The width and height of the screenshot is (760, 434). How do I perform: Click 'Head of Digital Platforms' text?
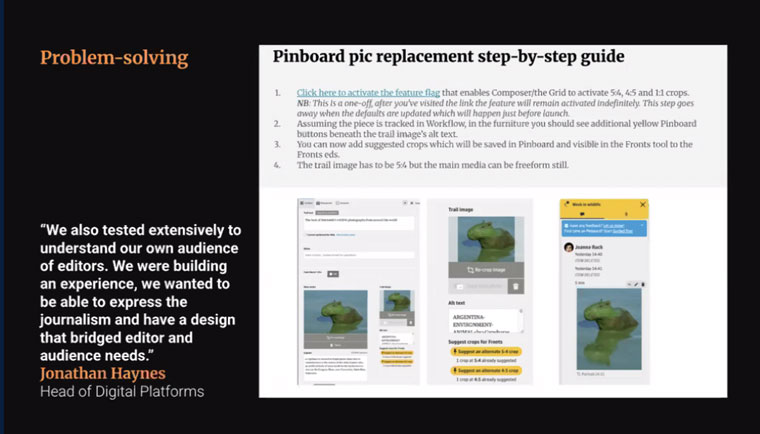[122, 391]
